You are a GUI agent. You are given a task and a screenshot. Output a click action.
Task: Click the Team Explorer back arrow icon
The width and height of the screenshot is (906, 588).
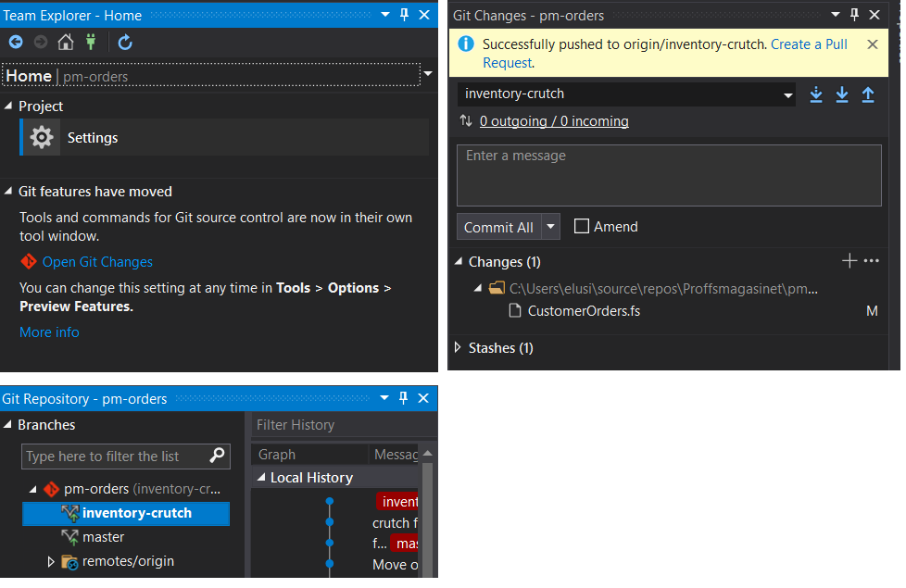(16, 43)
